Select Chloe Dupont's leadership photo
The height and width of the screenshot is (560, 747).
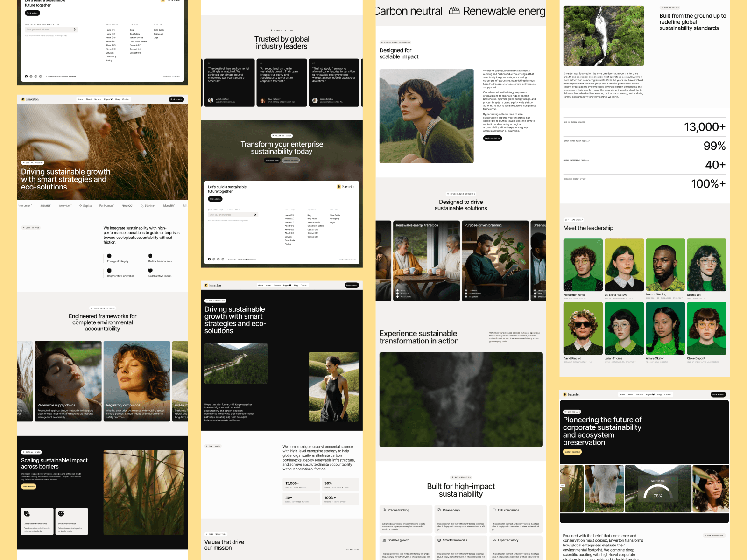pyautogui.click(x=706, y=329)
